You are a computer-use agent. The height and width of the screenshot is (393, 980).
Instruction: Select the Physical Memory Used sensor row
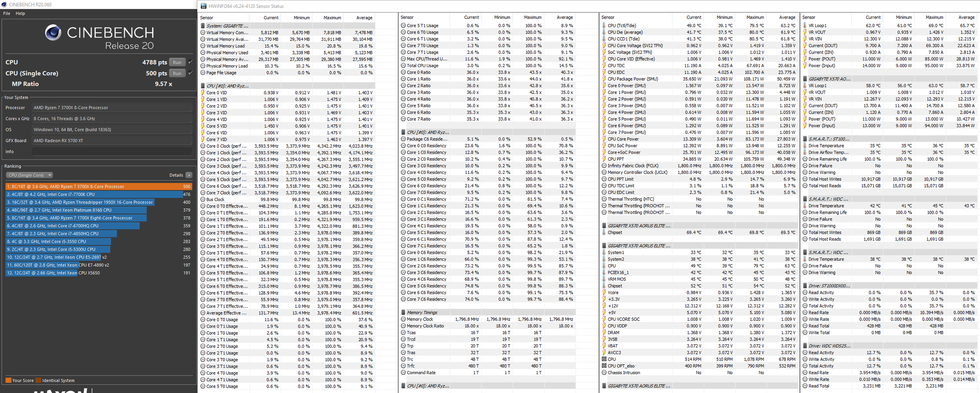pyautogui.click(x=287, y=53)
